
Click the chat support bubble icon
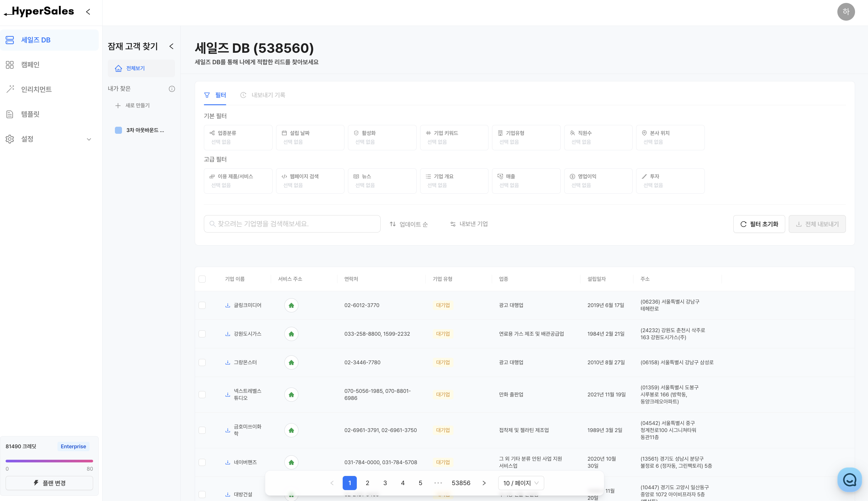(849, 479)
